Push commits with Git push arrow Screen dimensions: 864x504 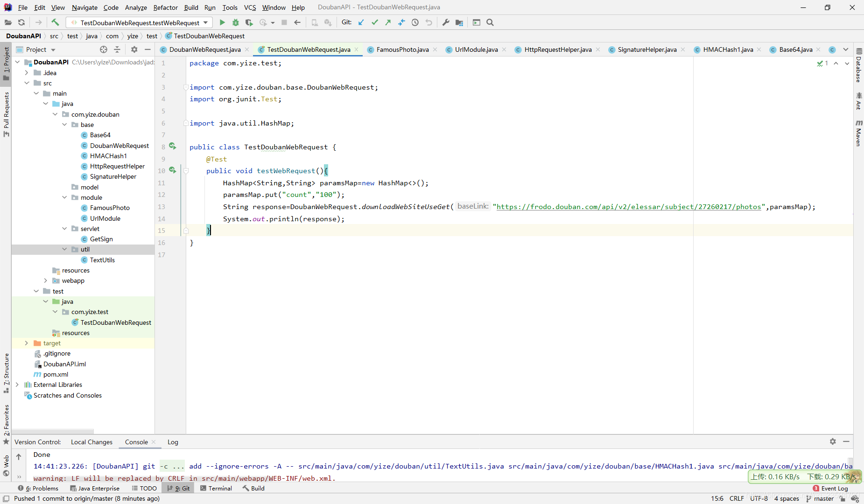[x=388, y=22]
